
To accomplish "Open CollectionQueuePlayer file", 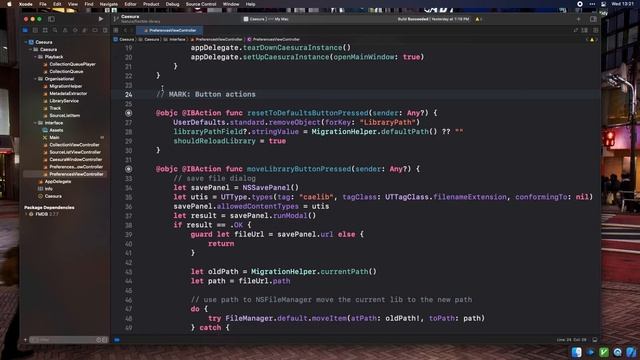I will (72, 64).
